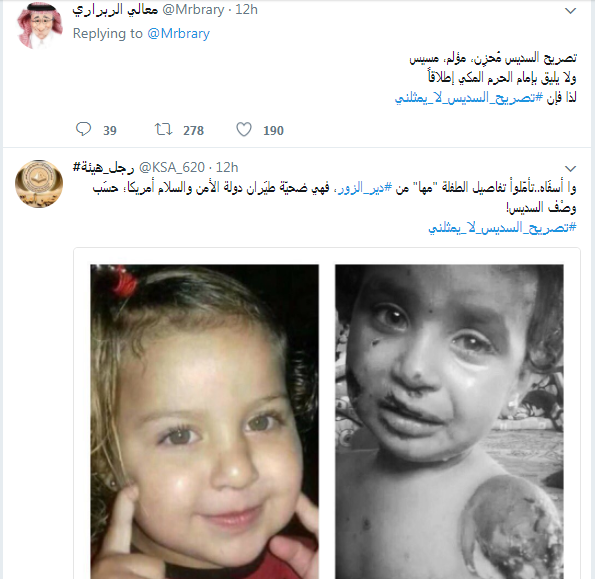Viewport: 595px width, 579px height.
Task: Open the @Mrbrary handle in first tweet header
Action: click(x=194, y=9)
